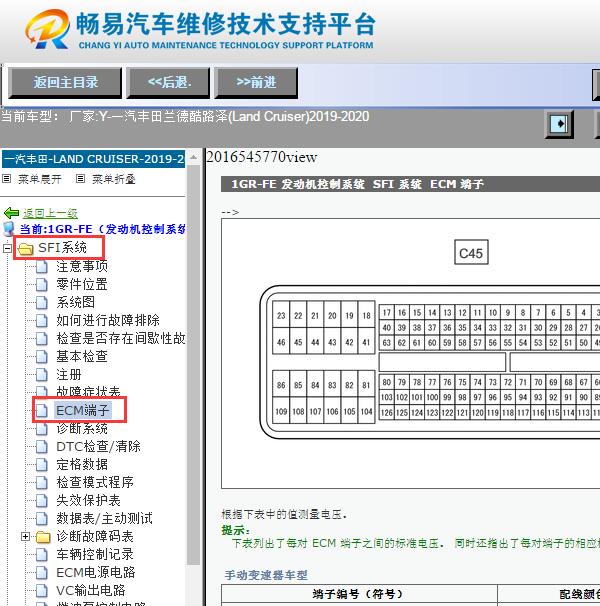Select the ECM端子 tree item
600x606 pixels.
[x=83, y=410]
